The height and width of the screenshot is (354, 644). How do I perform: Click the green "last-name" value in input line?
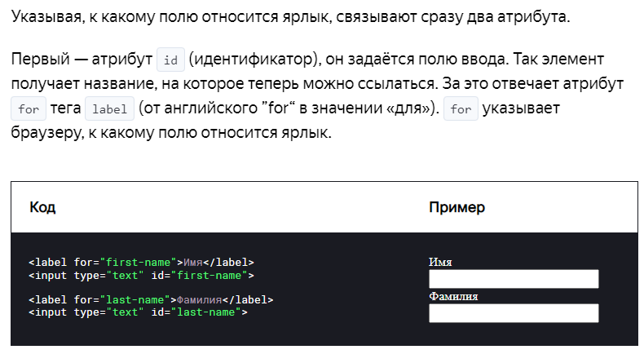tap(205, 312)
